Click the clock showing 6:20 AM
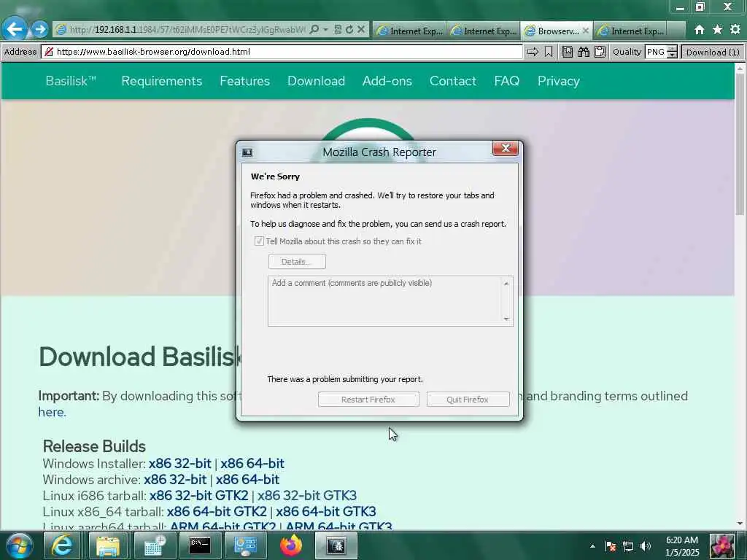The width and height of the screenshot is (747, 560). pyautogui.click(x=682, y=540)
